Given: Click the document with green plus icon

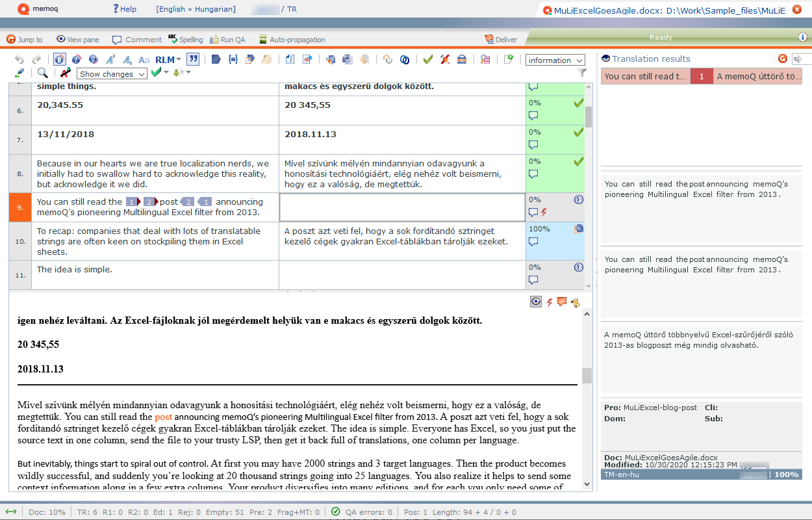Looking at the screenshot, I should pyautogui.click(x=509, y=60).
